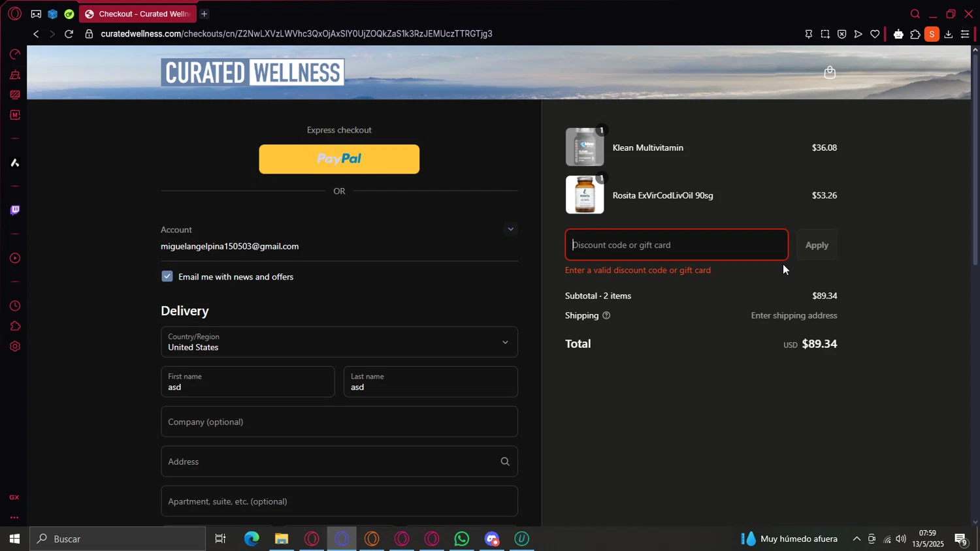The height and width of the screenshot is (551, 980).
Task: Click the Company (optional) field
Action: pyautogui.click(x=339, y=422)
